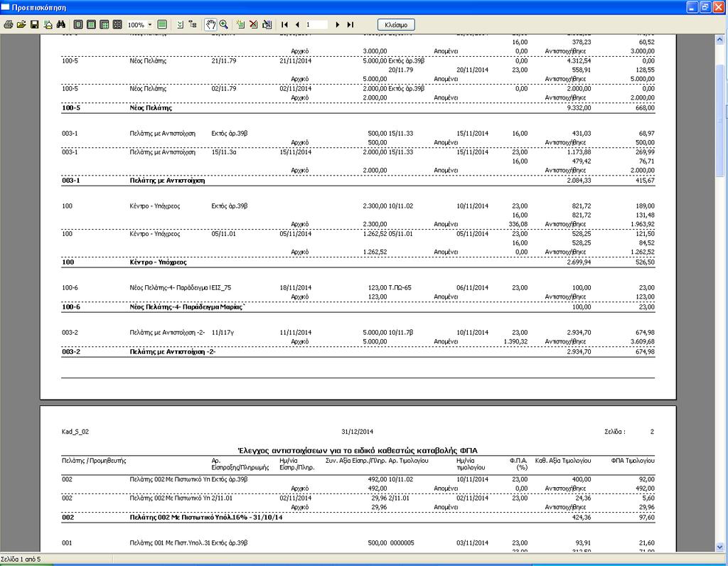
Task: Click the Print icon in toolbar
Action: 8,25
